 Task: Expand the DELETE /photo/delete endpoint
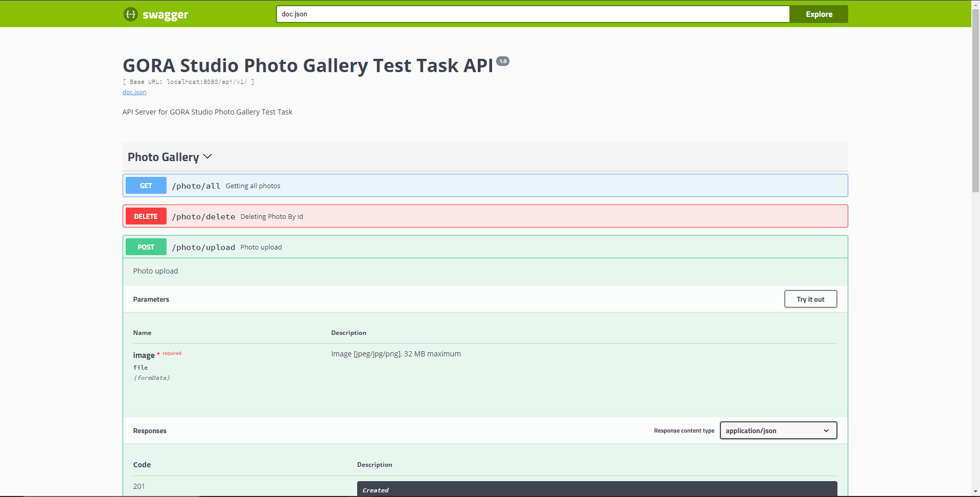[485, 216]
